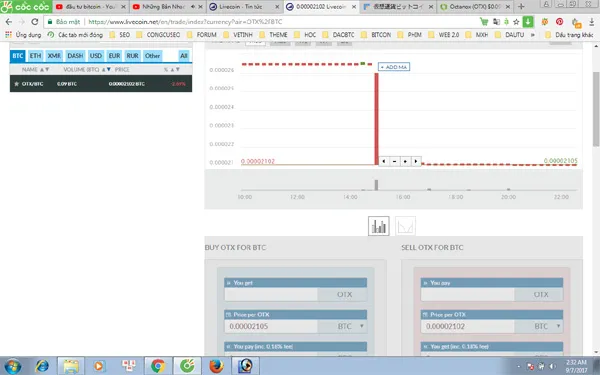
Task: Click the page vertical scrollbar thumb
Action: pyautogui.click(x=596, y=109)
